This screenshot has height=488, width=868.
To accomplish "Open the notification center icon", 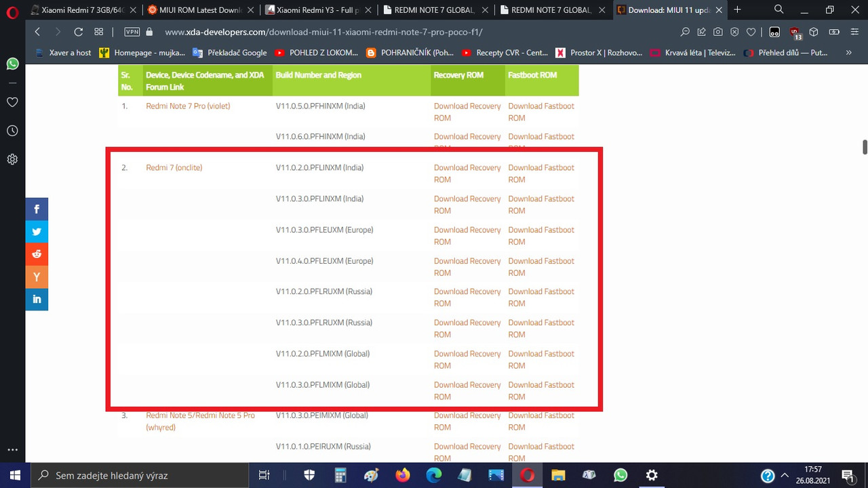I will [848, 475].
